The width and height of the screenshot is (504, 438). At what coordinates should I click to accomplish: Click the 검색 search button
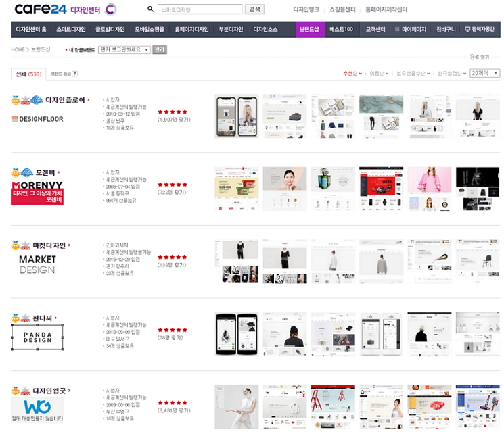[254, 9]
